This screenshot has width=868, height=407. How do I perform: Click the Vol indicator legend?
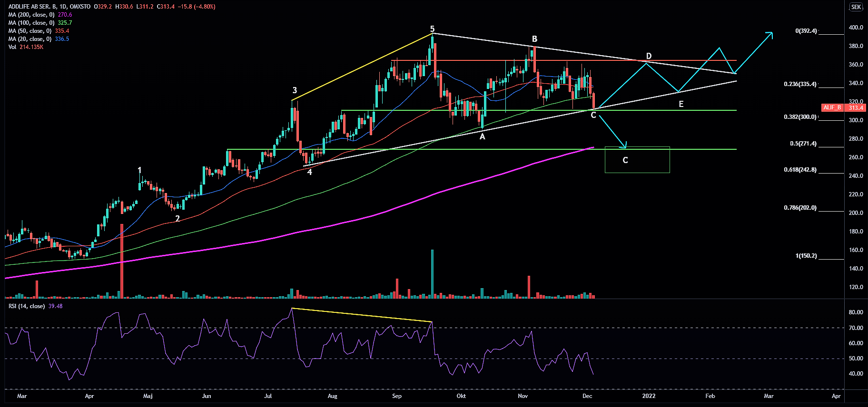click(12, 47)
